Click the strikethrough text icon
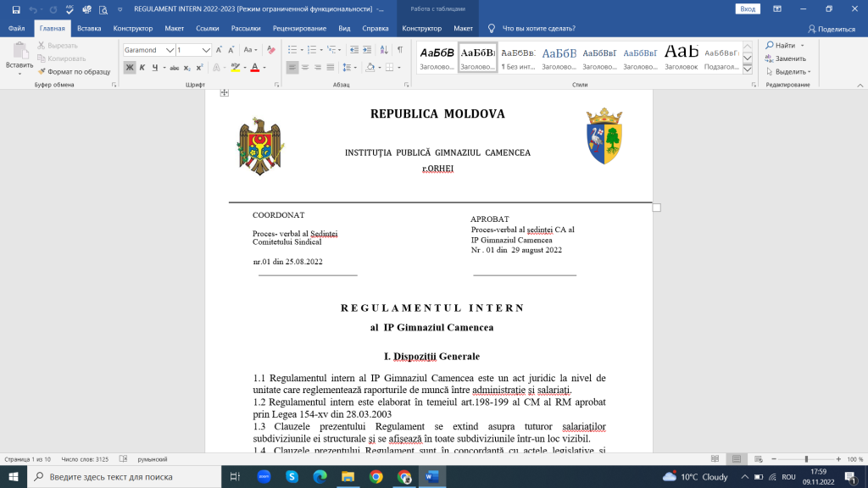Viewport: 868px width, 488px height. pos(174,68)
